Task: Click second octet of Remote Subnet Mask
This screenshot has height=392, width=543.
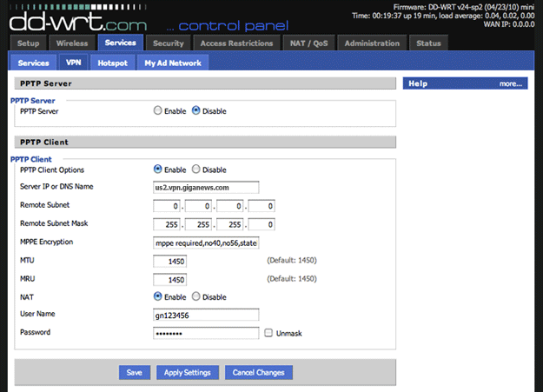Action: (198, 224)
